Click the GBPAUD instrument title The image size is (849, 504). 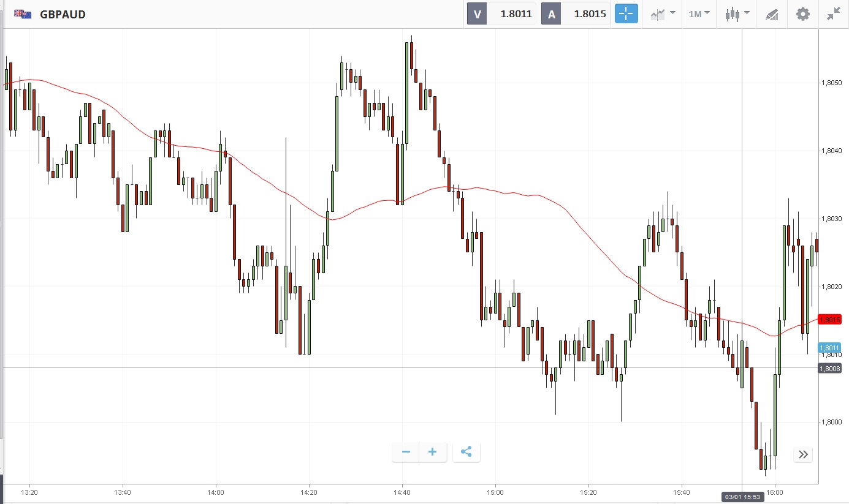click(x=63, y=14)
